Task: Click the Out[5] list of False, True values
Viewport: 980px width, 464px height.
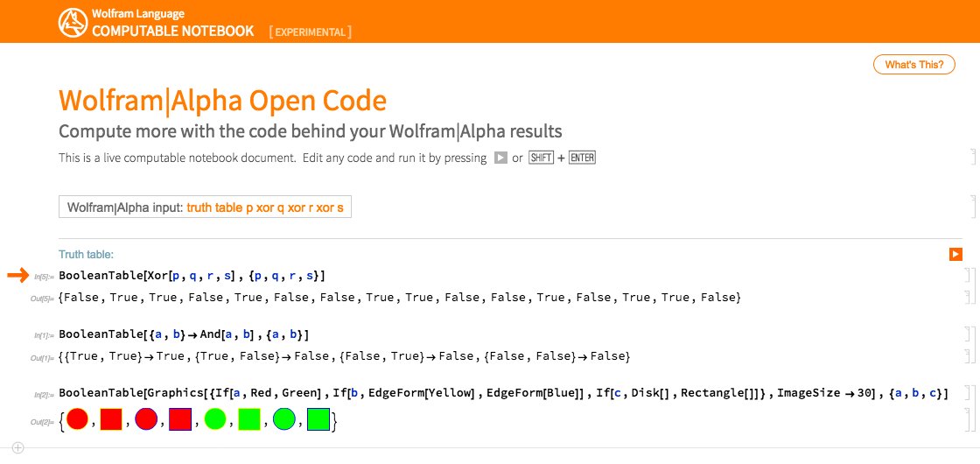Action: pos(400,298)
